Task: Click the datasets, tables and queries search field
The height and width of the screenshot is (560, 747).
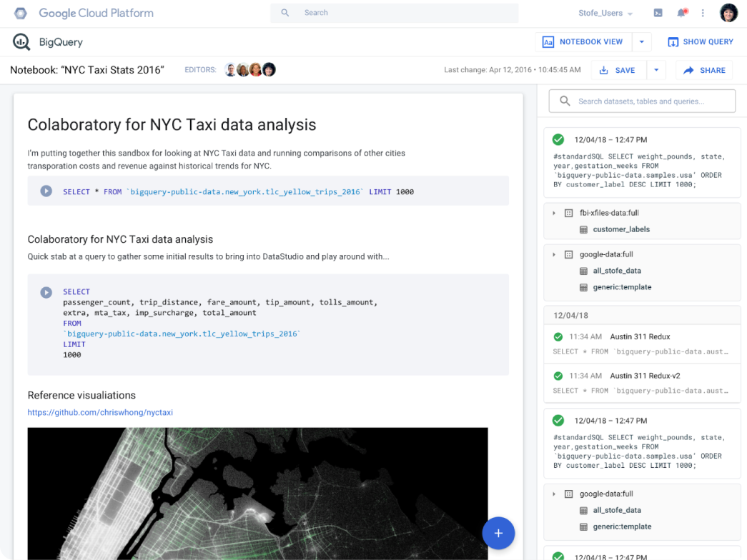Action: (x=641, y=101)
